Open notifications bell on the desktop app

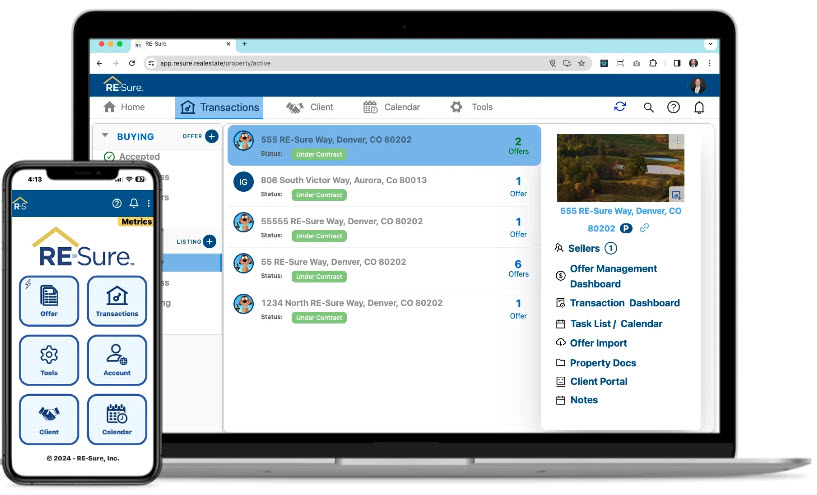point(699,107)
